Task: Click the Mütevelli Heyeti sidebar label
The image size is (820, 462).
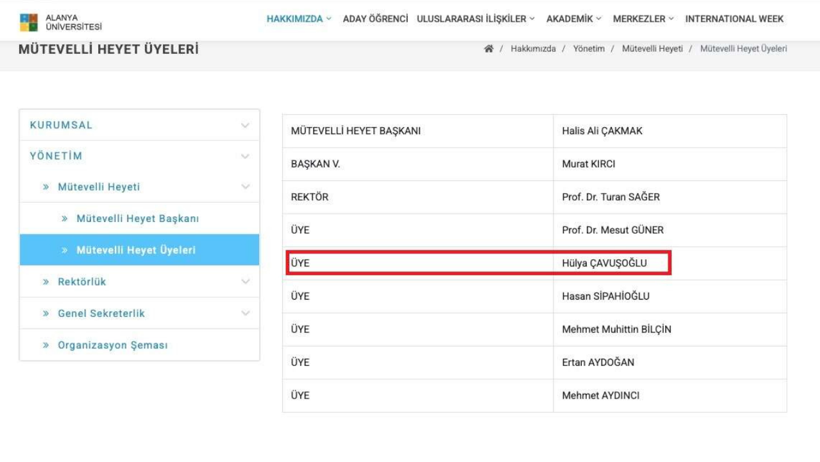Action: coord(99,187)
